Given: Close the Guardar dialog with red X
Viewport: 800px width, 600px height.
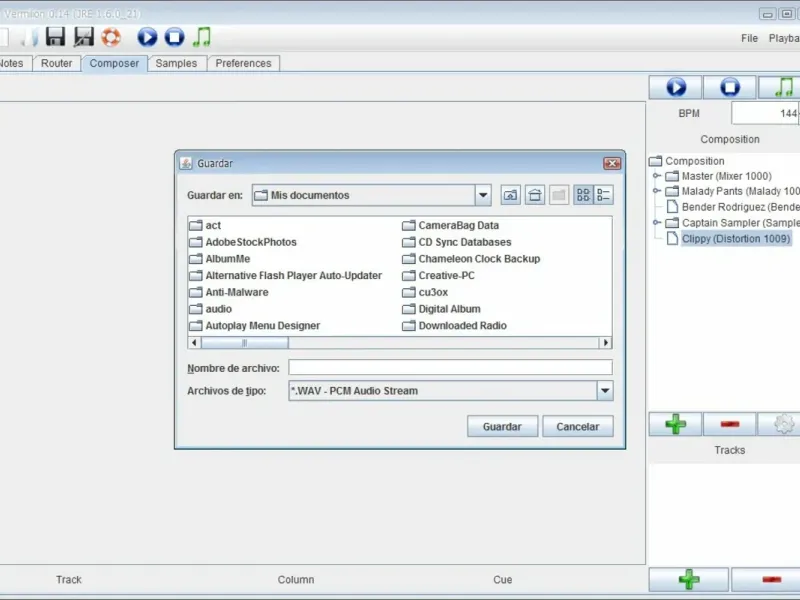Looking at the screenshot, I should pos(612,163).
